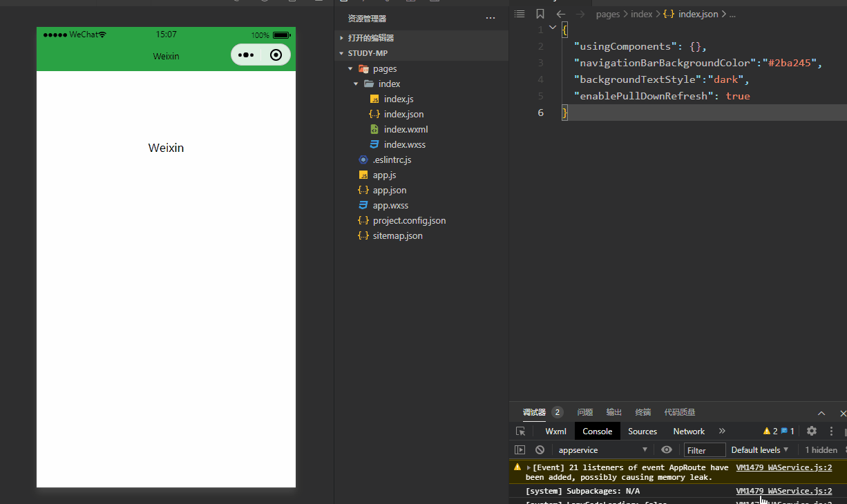Click the "Weixin" text in the simulator page

166,148
